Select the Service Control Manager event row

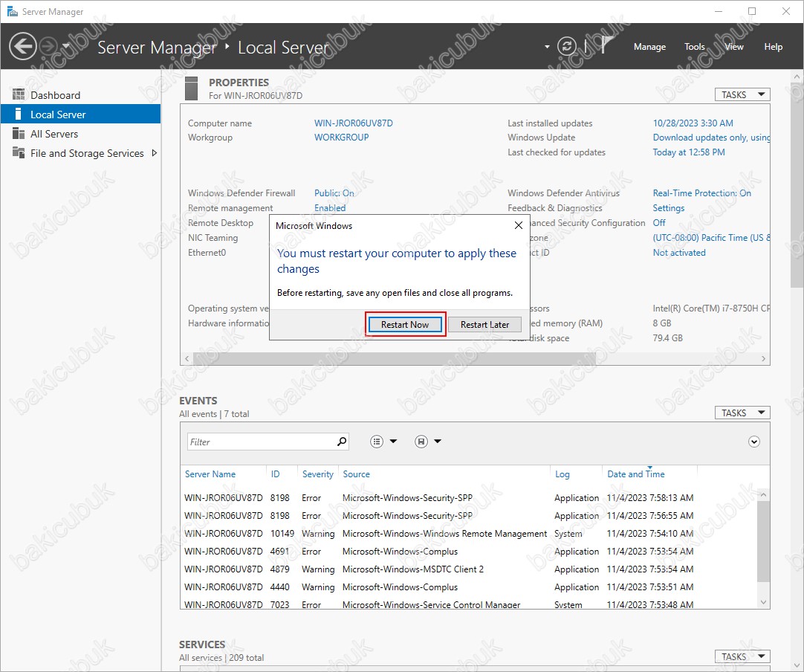469,604
